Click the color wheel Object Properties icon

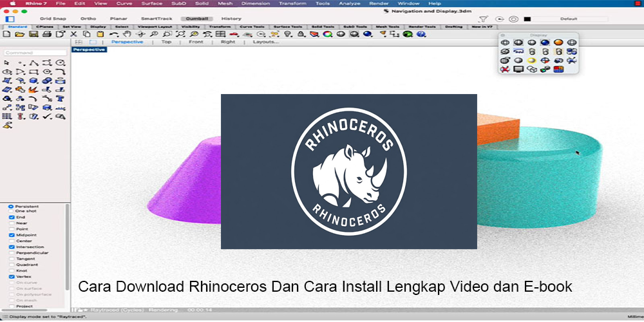(327, 34)
